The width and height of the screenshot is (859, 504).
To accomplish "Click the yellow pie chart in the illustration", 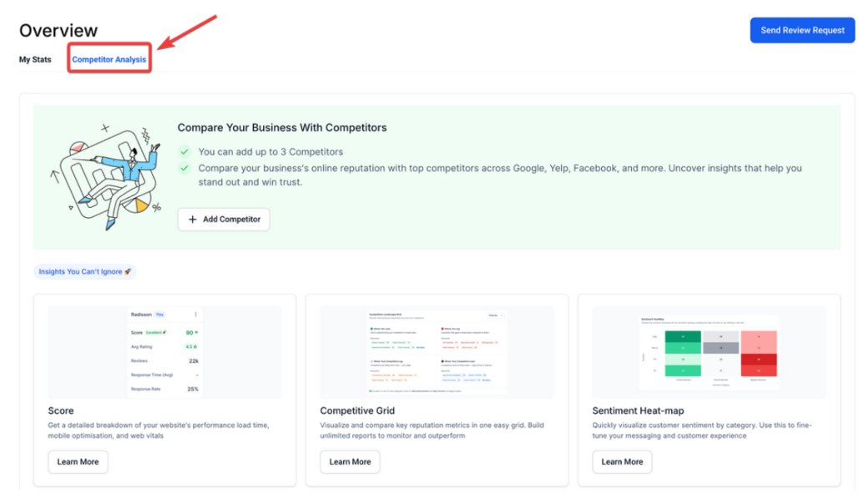I will [141, 204].
